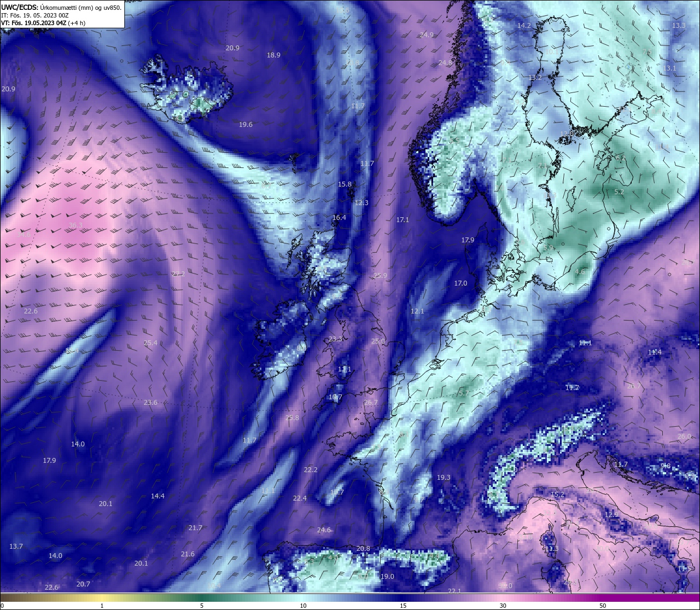The image size is (700, 610).
Task: Click the 13.1 value near right edge
Action: [669, 68]
